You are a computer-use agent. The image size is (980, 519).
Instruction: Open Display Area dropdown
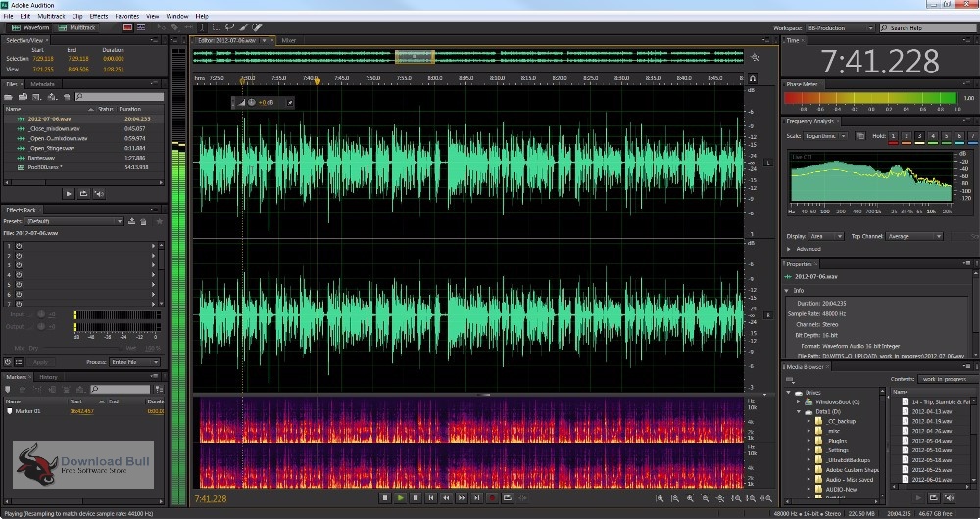point(826,237)
